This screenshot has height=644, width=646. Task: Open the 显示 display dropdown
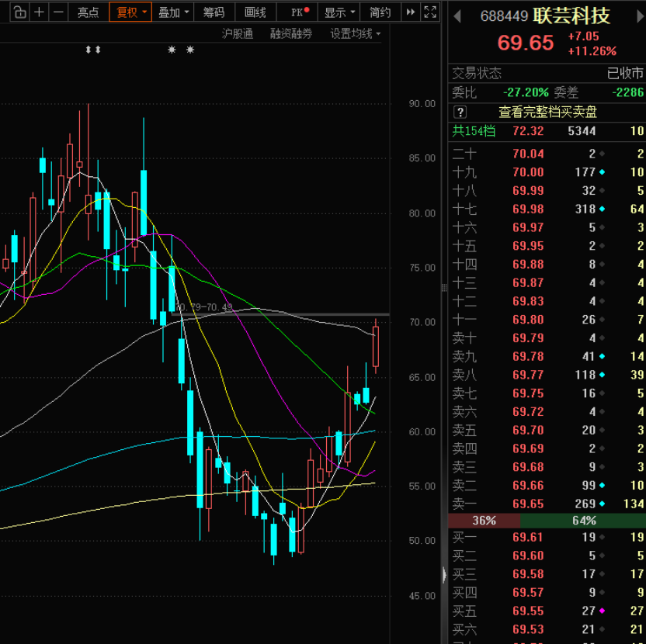pyautogui.click(x=339, y=12)
